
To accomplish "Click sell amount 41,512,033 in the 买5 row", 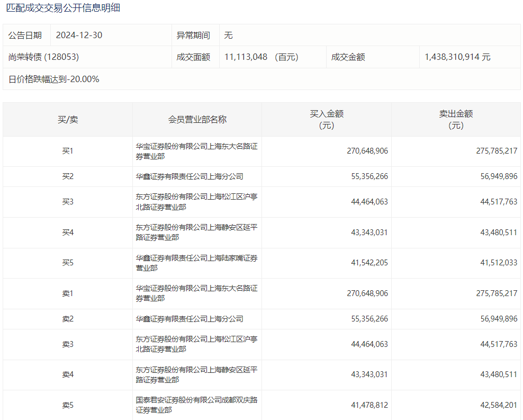I will point(498,263).
